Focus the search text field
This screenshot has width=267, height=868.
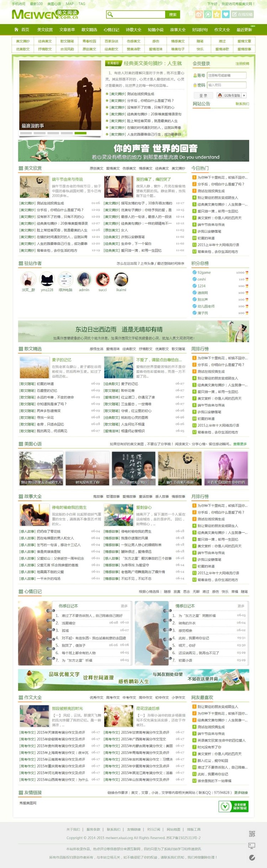(139, 14)
